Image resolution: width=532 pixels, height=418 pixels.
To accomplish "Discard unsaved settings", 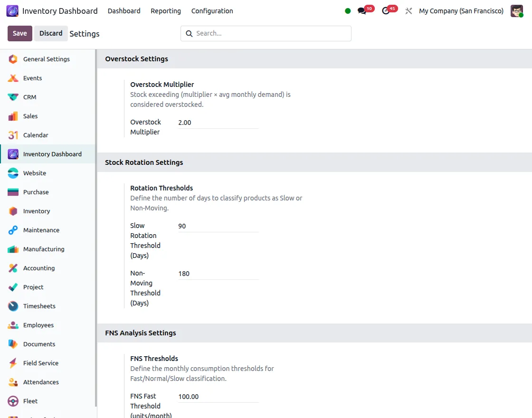I will point(51,33).
